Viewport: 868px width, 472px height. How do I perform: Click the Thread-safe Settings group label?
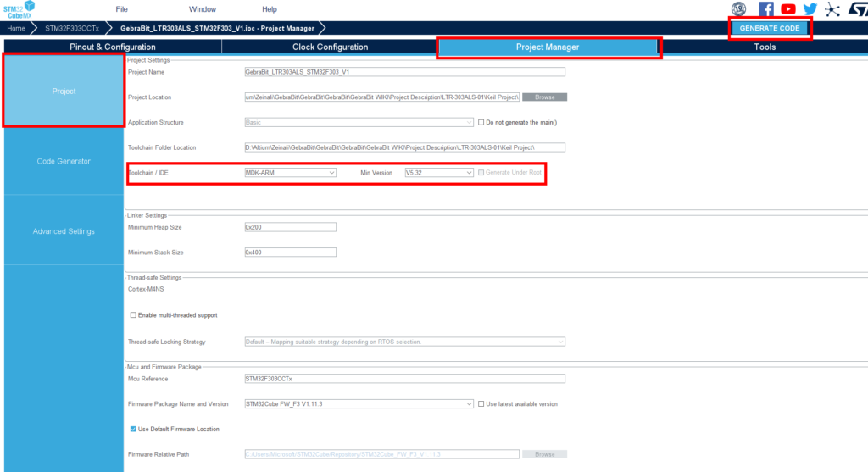[154, 278]
